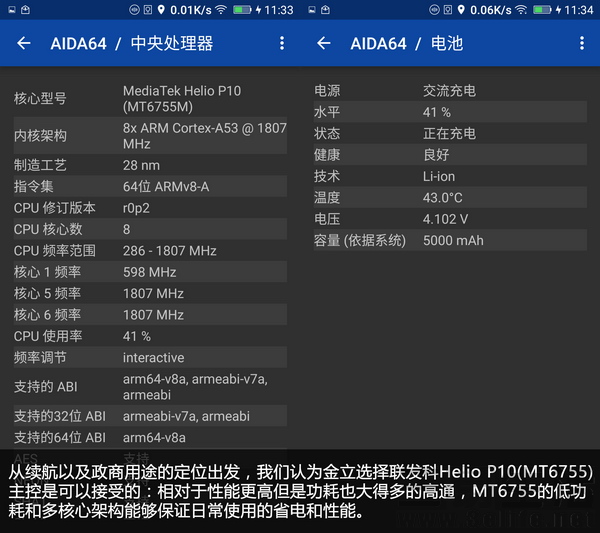This screenshot has width=600, height=533.
Task: Select the 制造工艺 row showing 28 nm
Action: point(150,165)
